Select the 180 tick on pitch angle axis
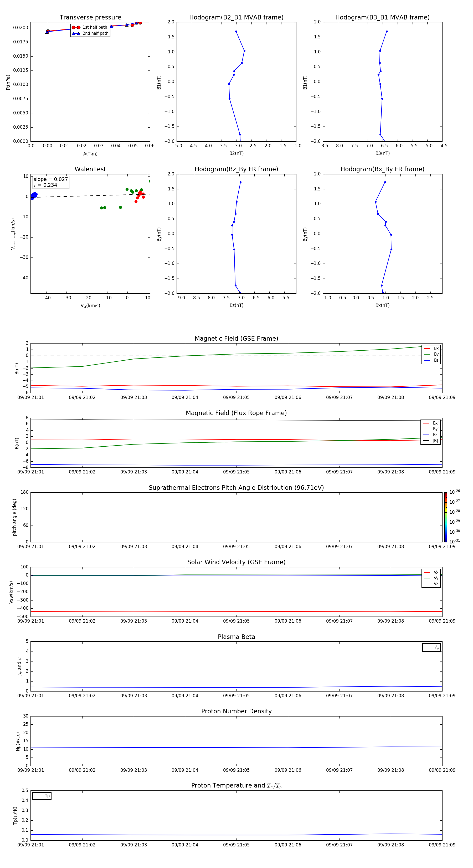Image resolution: width=473 pixels, height=868 pixels. click(x=25, y=492)
